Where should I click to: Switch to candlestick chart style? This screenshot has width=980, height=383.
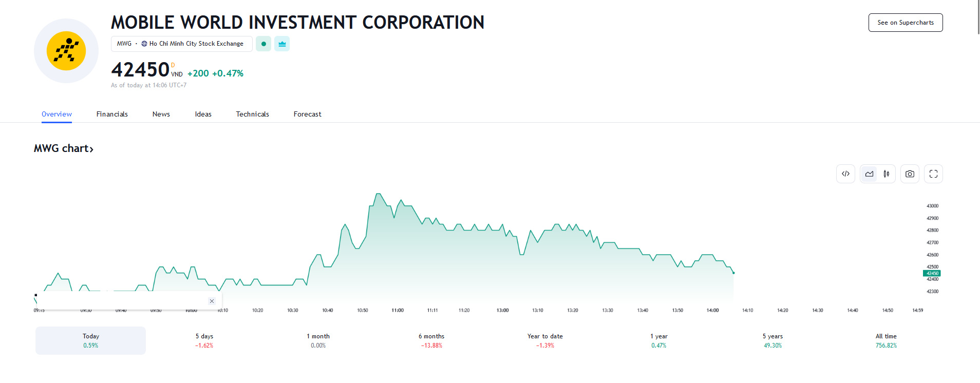click(x=887, y=174)
